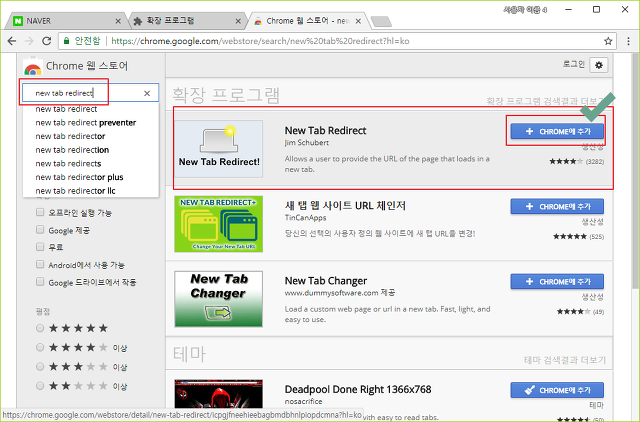Open the 새 탭 웹 사이트 URL 체인저 title
The width and height of the screenshot is (640, 422).
click(345, 205)
